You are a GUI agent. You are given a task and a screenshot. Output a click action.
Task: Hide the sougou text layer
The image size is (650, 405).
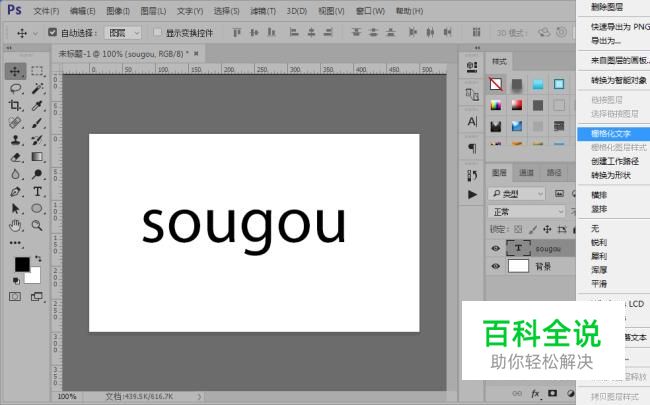point(495,248)
